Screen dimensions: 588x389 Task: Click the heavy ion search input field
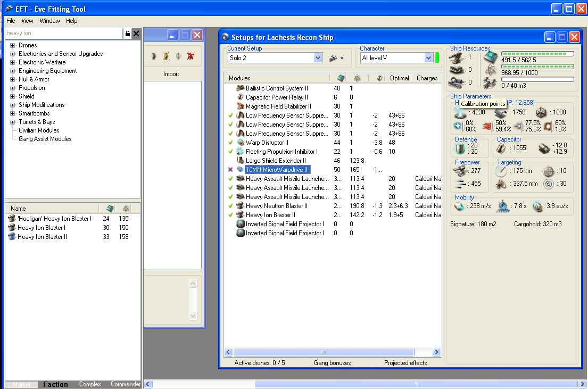point(64,34)
